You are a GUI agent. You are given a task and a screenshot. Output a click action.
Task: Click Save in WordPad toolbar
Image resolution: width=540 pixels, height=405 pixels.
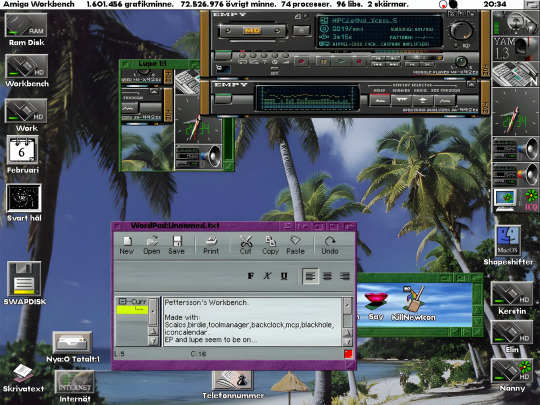point(176,245)
